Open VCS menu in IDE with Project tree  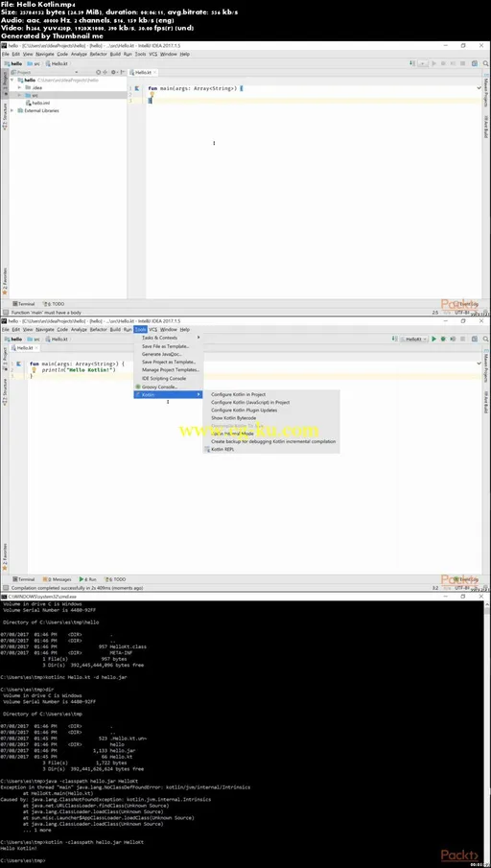[x=152, y=55]
